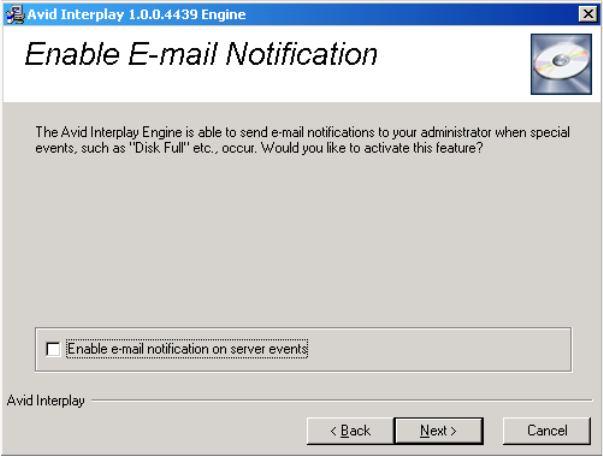Click inside the group box right of checkbox label
This screenshot has height=456, width=603.
pos(440,349)
